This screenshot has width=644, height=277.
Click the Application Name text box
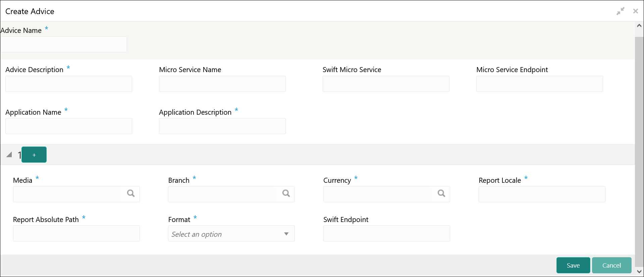(x=69, y=126)
